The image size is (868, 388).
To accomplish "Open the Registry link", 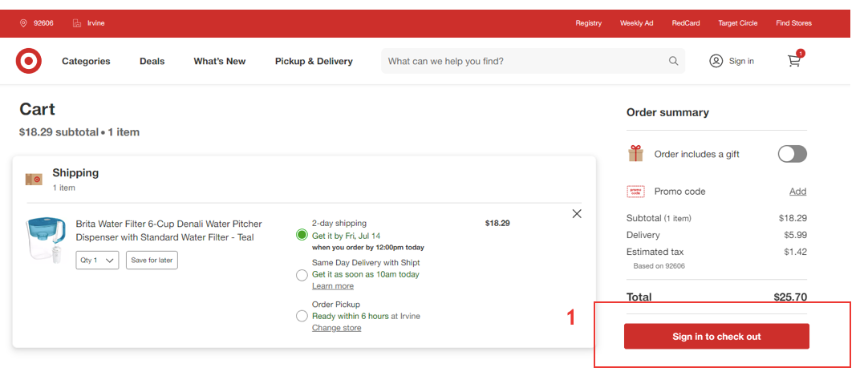I will 589,23.
